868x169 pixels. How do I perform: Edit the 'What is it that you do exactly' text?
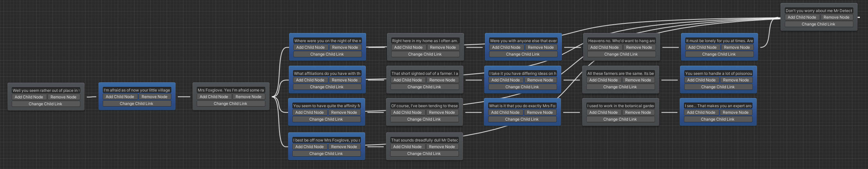(x=522, y=106)
